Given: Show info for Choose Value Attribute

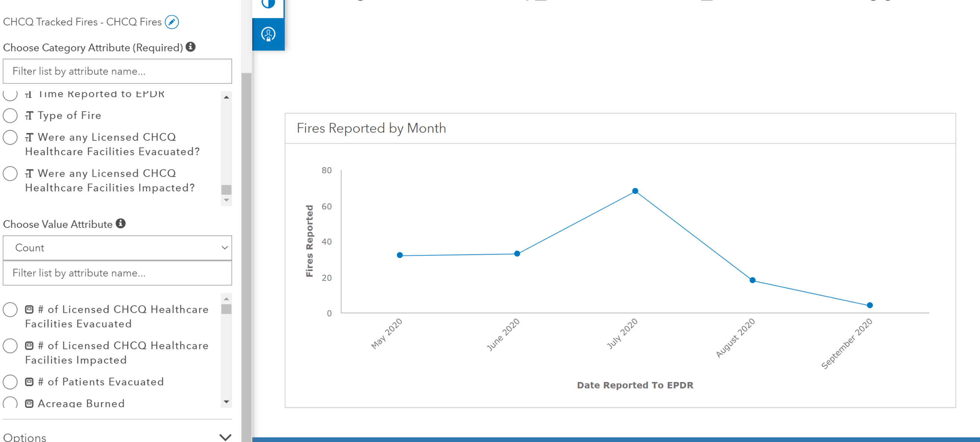Looking at the screenshot, I should [x=121, y=223].
